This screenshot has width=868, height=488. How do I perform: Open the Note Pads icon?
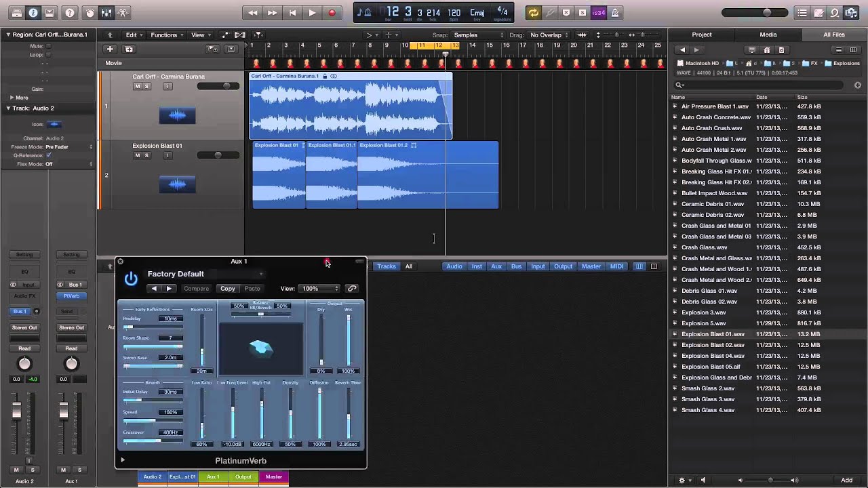pyautogui.click(x=819, y=13)
